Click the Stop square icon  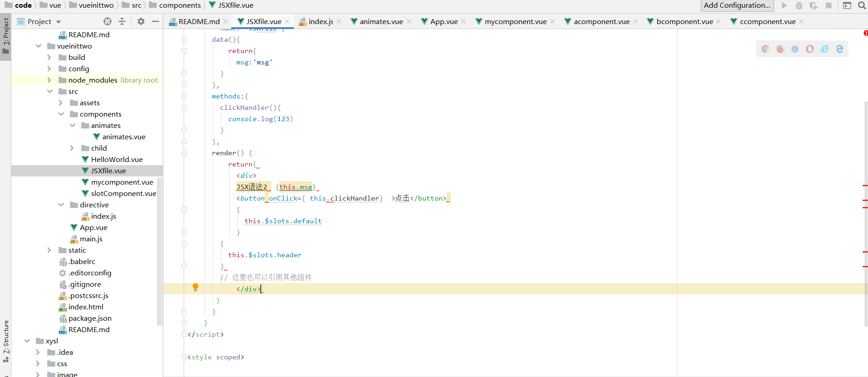829,5
